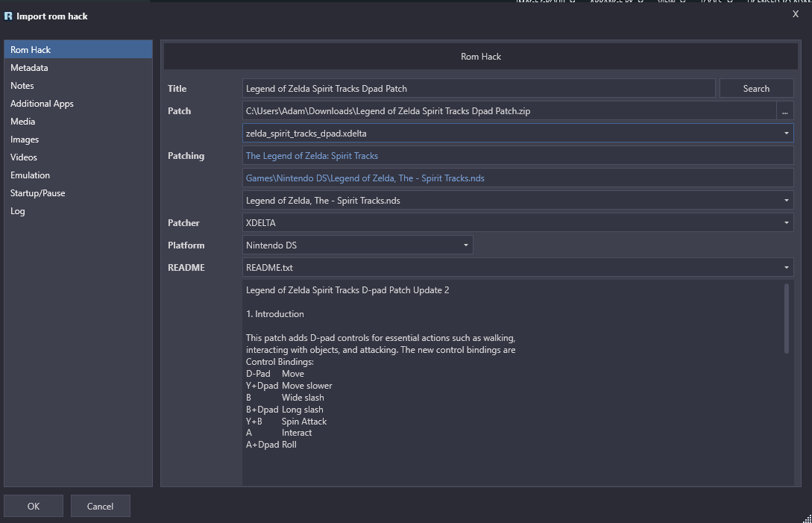Click the Title text field
The width and height of the screenshot is (812, 523).
(x=479, y=89)
